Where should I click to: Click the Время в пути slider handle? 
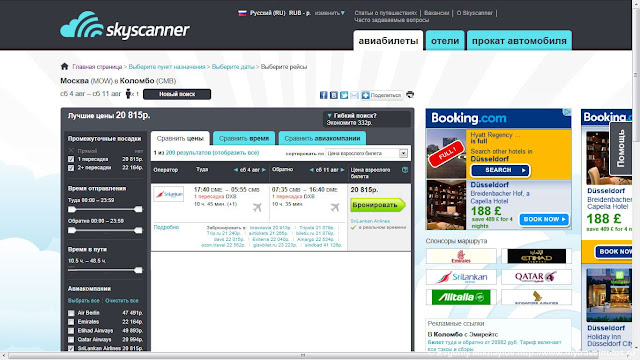coord(138,270)
